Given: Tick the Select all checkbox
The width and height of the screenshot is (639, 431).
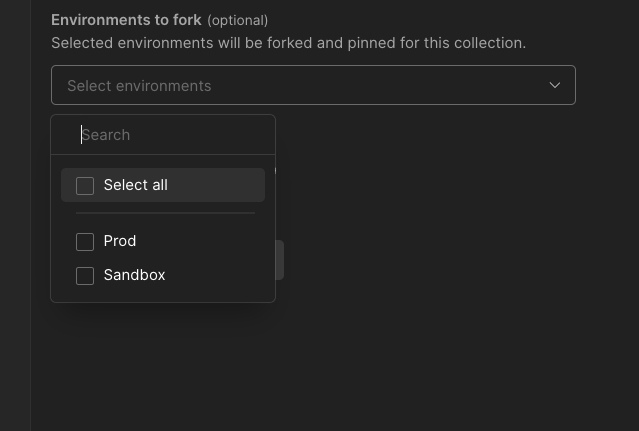Looking at the screenshot, I should click(85, 185).
